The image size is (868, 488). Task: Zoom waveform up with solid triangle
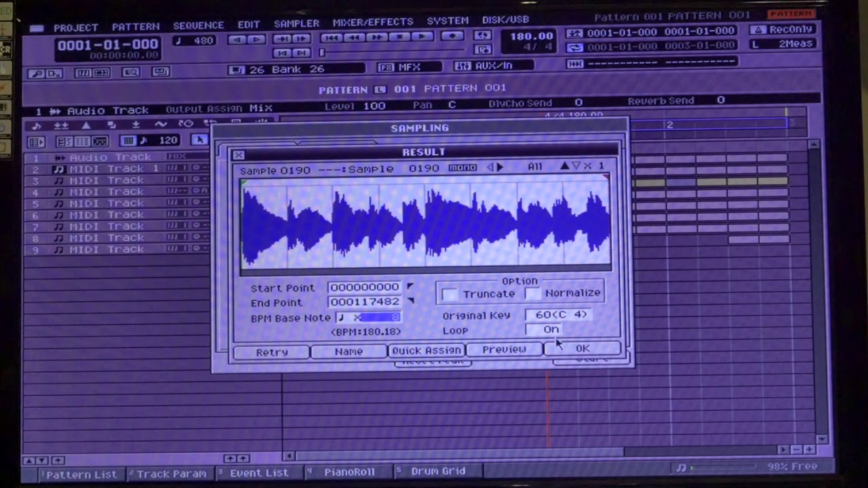(564, 166)
